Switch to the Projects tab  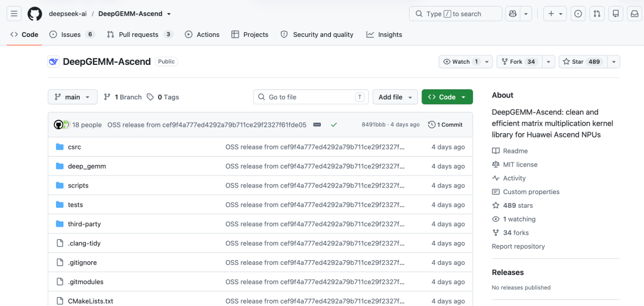coord(250,35)
